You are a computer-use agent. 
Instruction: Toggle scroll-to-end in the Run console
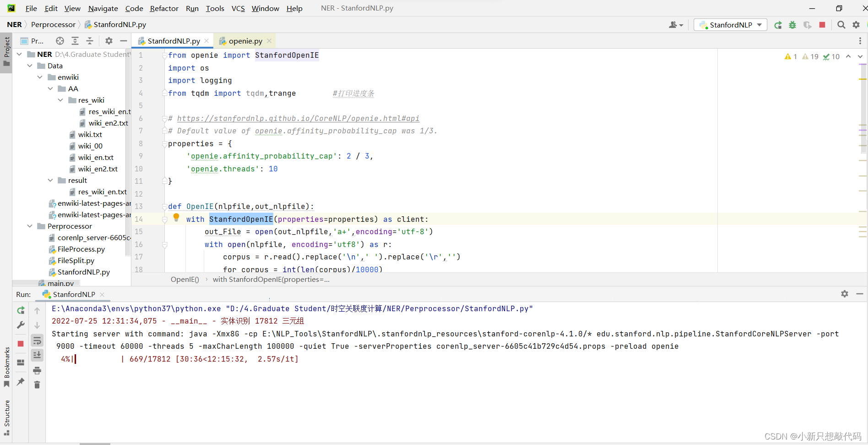(37, 355)
